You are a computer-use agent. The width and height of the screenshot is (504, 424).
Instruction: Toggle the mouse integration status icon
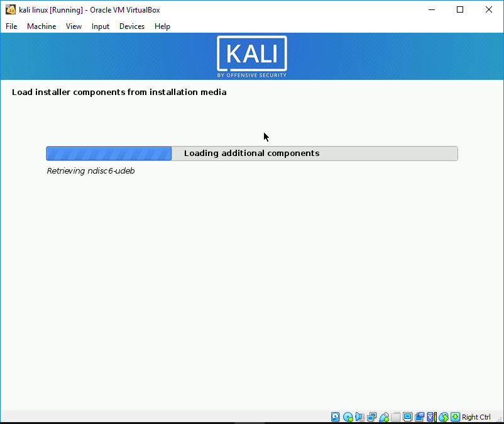(x=443, y=417)
